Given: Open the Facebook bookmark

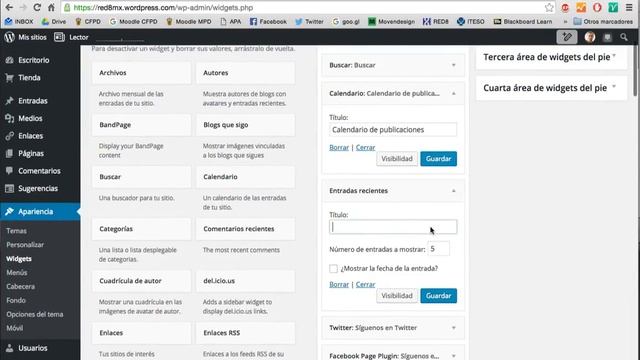Looking at the screenshot, I should (x=268, y=21).
